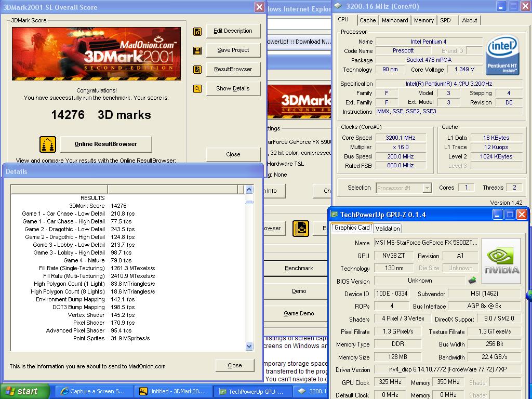The image size is (532, 399).
Task: Click the Multiplier x 16.0 value
Action: [401, 147]
